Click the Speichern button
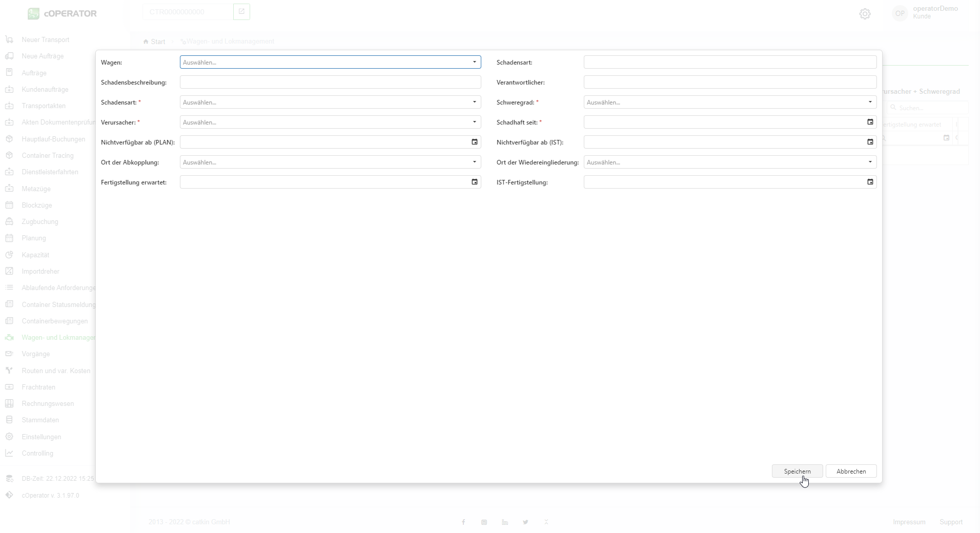 pos(797,471)
